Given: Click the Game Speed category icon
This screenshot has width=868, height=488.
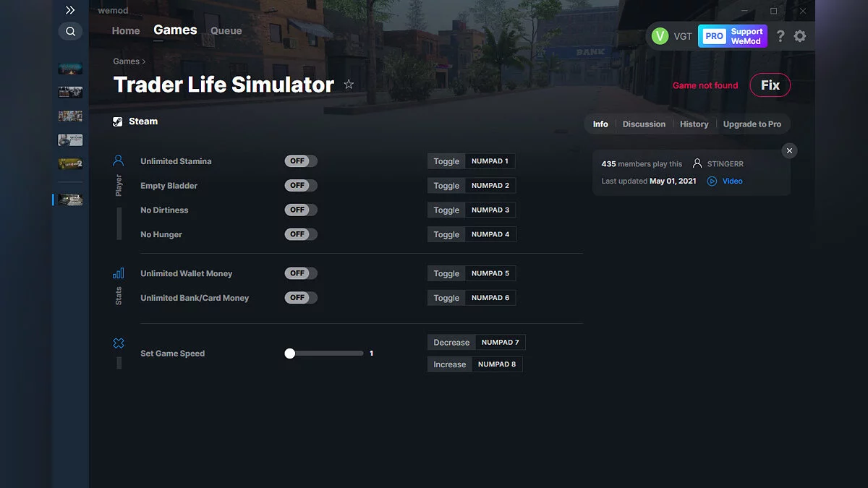Looking at the screenshot, I should [119, 343].
